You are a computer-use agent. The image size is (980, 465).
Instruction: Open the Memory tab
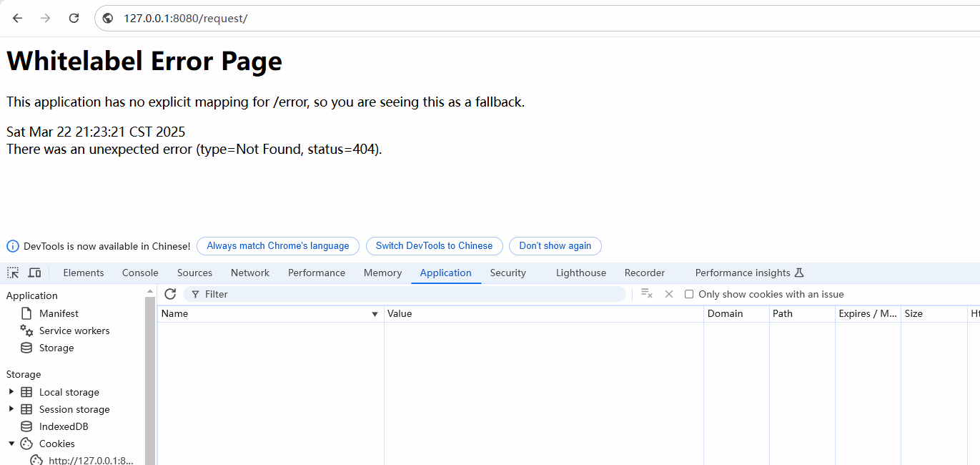click(382, 273)
